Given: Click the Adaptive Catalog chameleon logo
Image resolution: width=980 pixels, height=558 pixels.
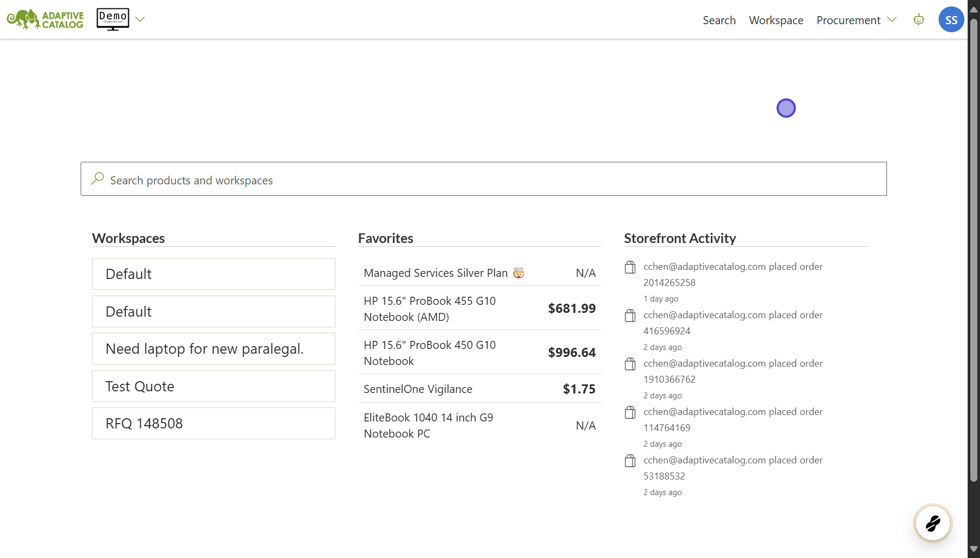Looking at the screenshot, I should [x=45, y=19].
